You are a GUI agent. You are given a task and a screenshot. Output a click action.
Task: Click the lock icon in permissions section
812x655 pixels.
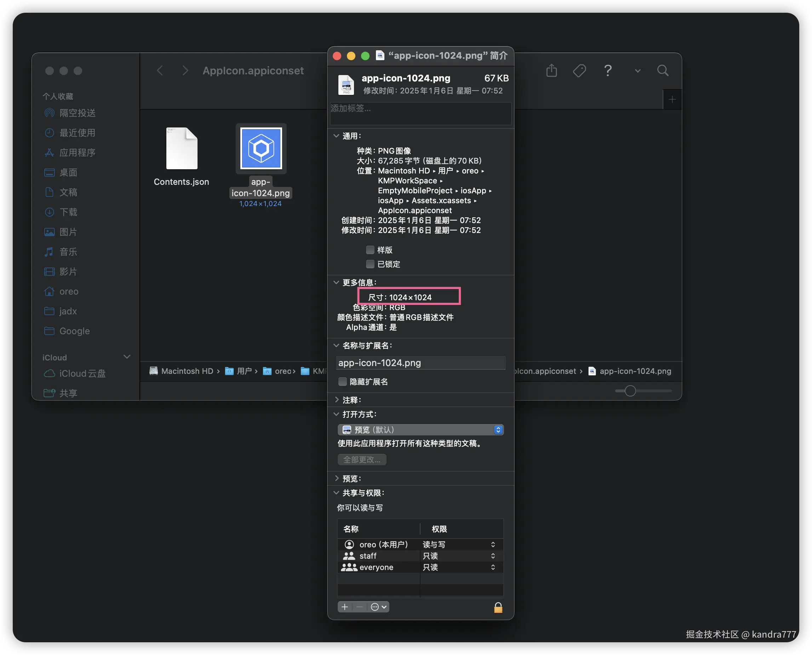tap(498, 607)
